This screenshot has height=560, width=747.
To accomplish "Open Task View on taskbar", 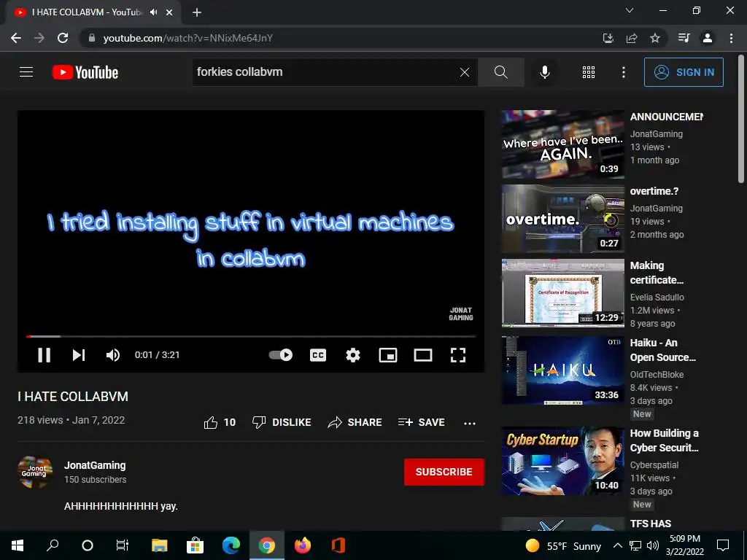I will (123, 545).
